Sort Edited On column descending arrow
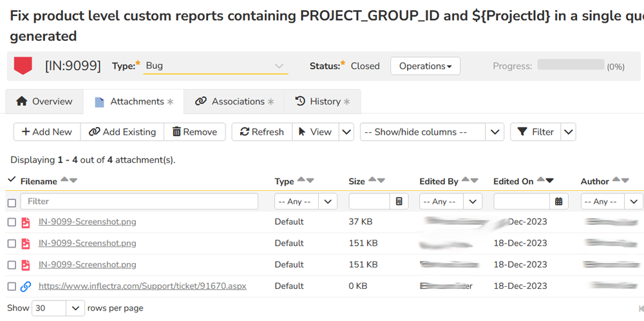This screenshot has height=321, width=644. tap(549, 180)
